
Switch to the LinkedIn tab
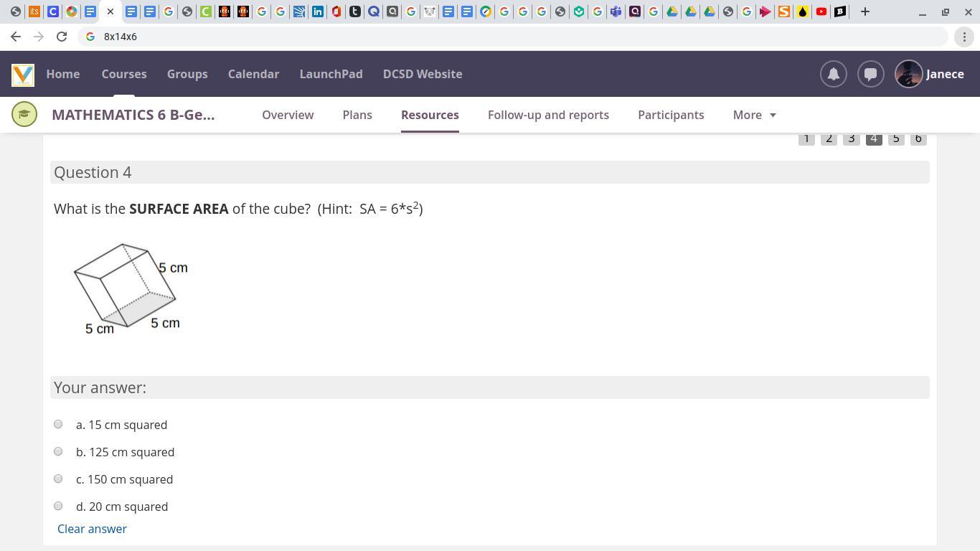pos(318,11)
